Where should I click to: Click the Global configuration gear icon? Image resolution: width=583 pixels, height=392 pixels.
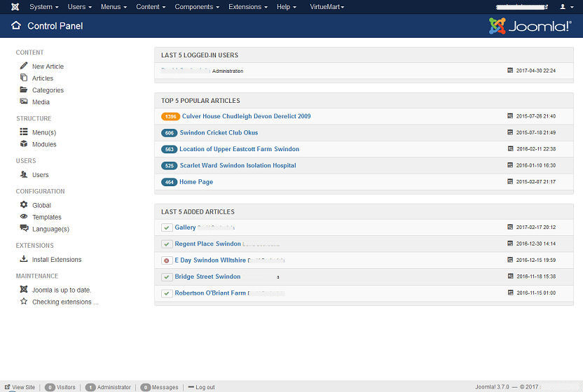[24, 205]
